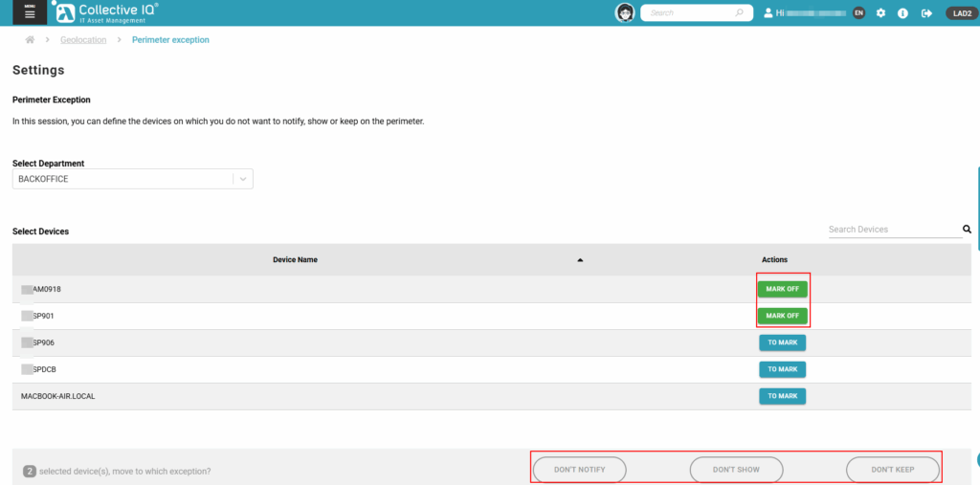Viewport: 980px width, 485px height.
Task: Click the magnifier in top search bar
Action: pos(739,13)
